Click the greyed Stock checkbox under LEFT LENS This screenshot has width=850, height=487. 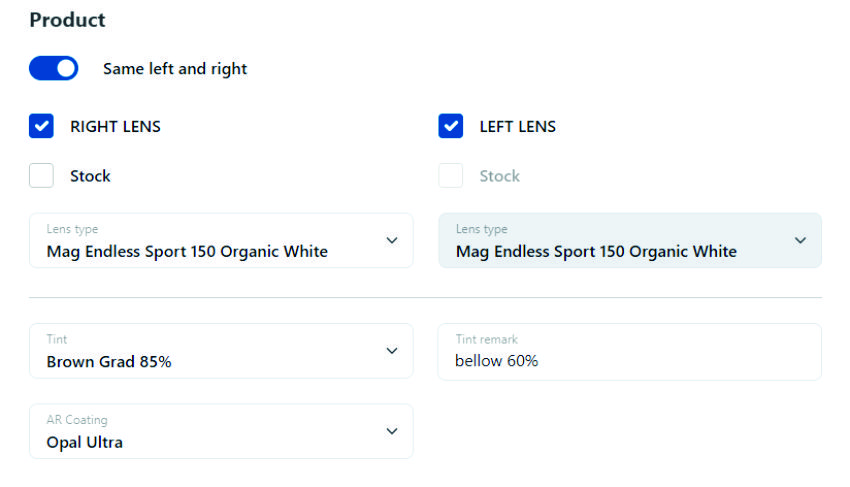[451, 176]
